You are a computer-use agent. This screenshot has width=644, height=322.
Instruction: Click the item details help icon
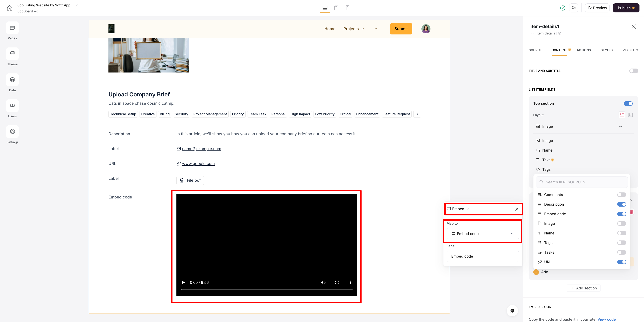coord(559,33)
